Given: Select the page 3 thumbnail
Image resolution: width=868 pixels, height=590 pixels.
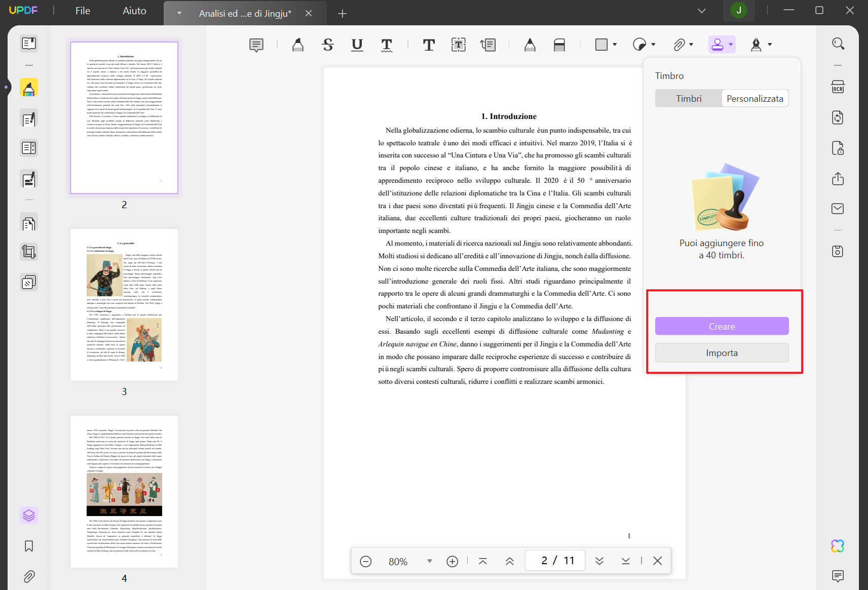Looking at the screenshot, I should pos(124,304).
